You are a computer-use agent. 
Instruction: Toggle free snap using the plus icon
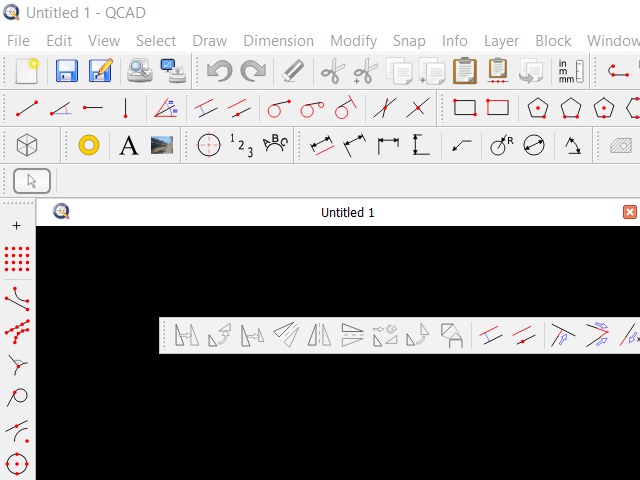17,226
